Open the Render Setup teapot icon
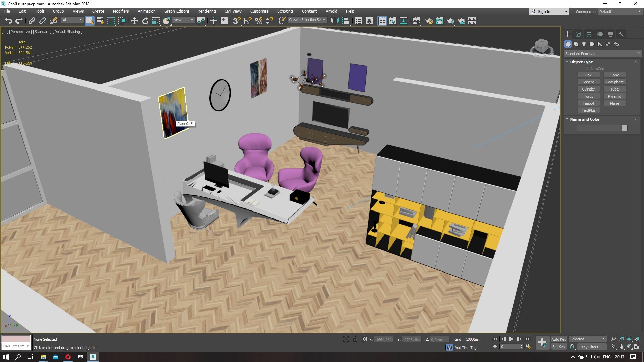The image size is (644, 362). click(429, 21)
